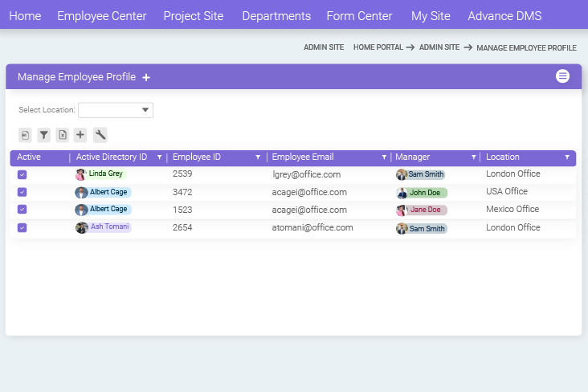Sort by Active Directory ID column header
Viewport: 588px width, 392px height.
pos(112,157)
